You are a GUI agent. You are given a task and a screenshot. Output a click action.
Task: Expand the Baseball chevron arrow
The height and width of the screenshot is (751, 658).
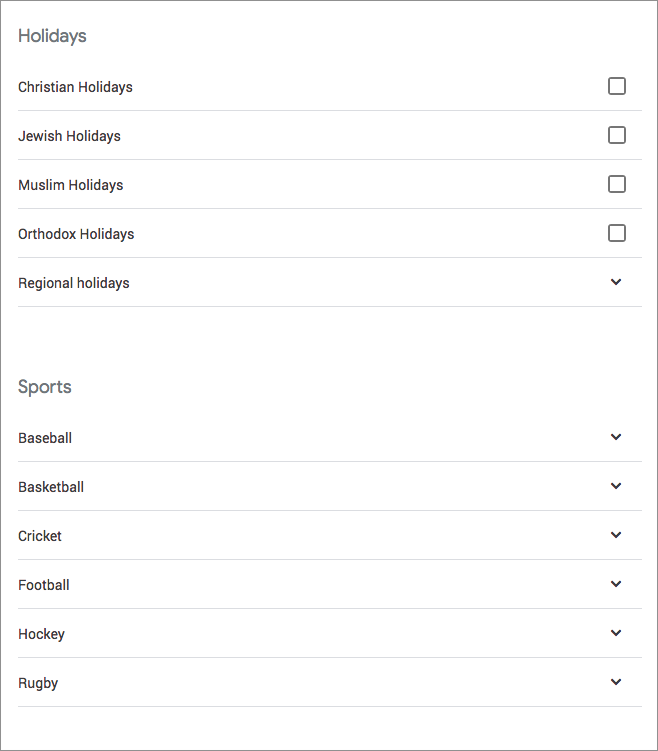point(616,437)
